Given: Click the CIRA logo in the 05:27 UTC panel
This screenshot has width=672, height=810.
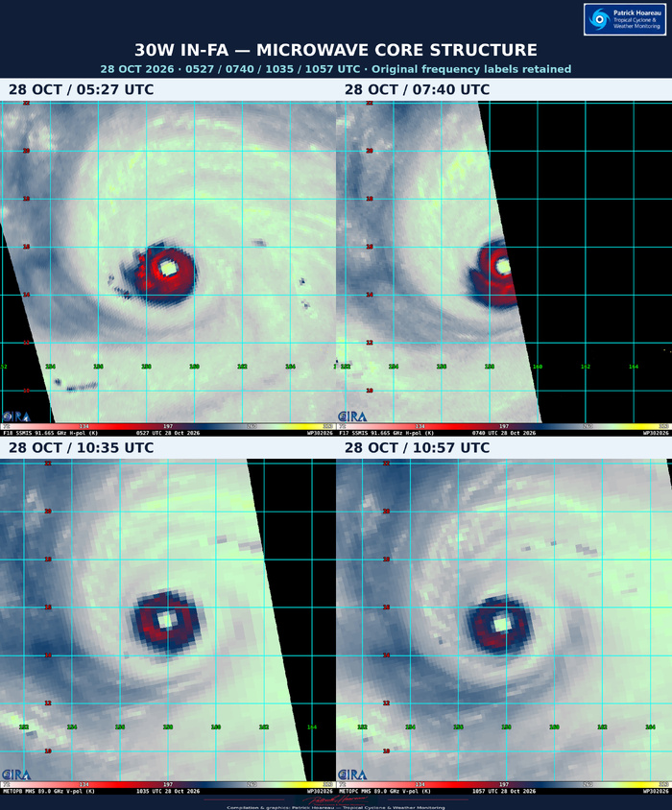Looking at the screenshot, I should pos(16,417).
